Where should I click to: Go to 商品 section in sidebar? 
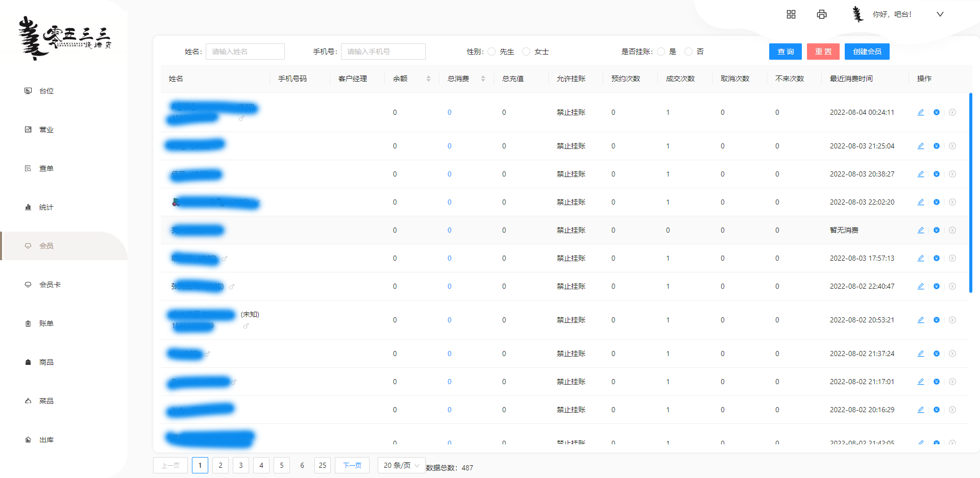pyautogui.click(x=46, y=362)
